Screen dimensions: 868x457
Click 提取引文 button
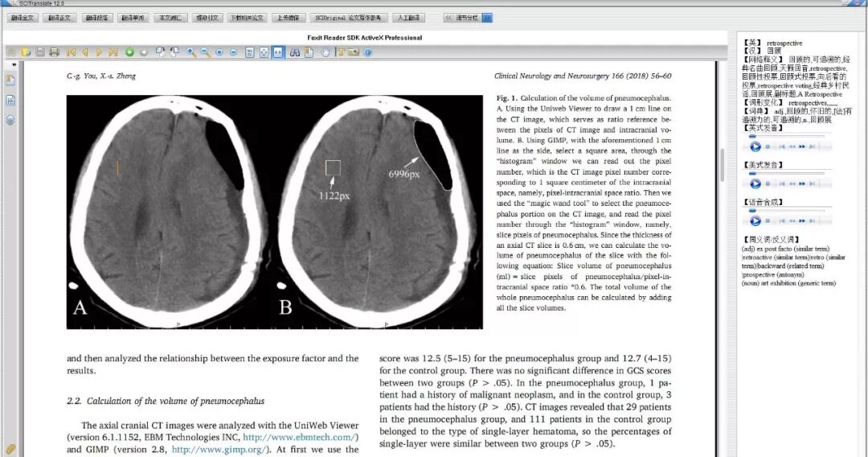[x=207, y=18]
